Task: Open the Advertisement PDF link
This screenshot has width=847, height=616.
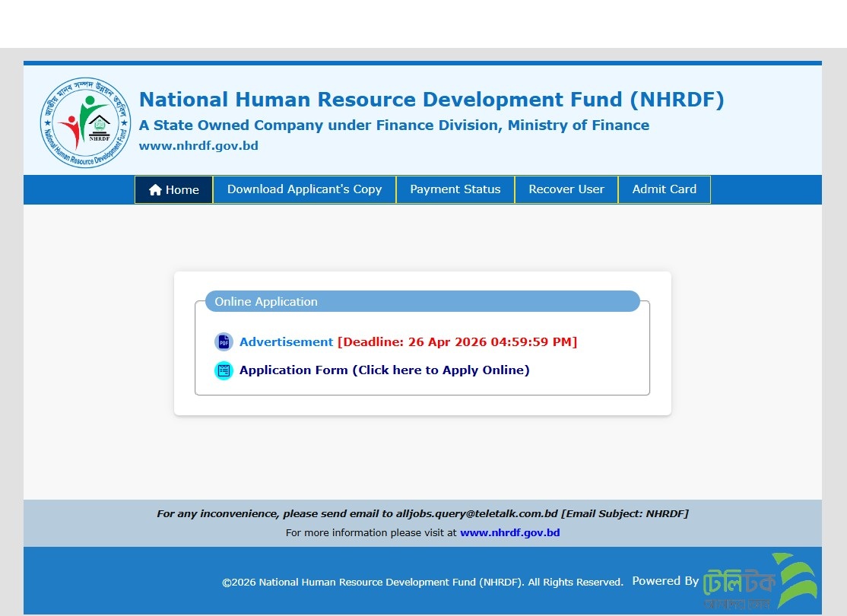Action: pos(286,342)
